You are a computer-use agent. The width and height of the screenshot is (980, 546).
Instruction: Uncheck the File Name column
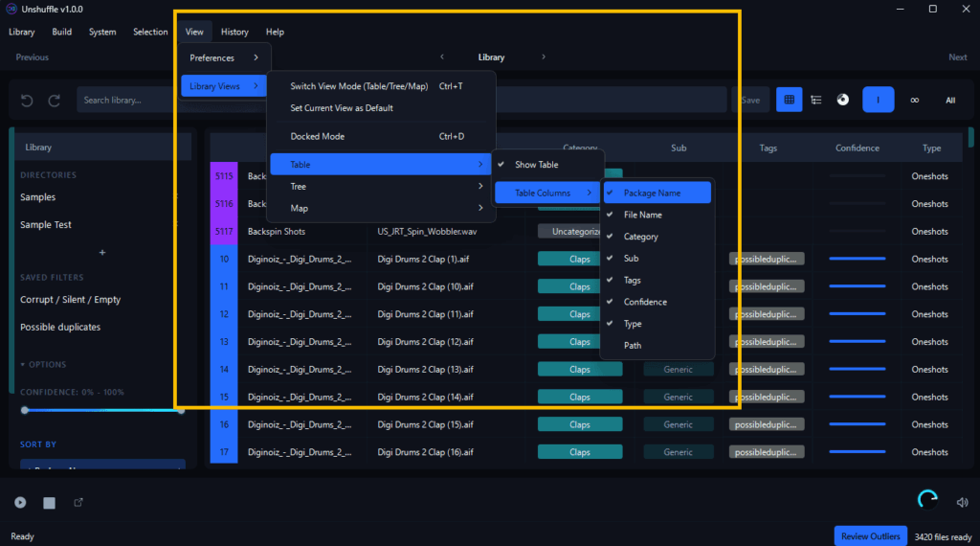click(657, 215)
